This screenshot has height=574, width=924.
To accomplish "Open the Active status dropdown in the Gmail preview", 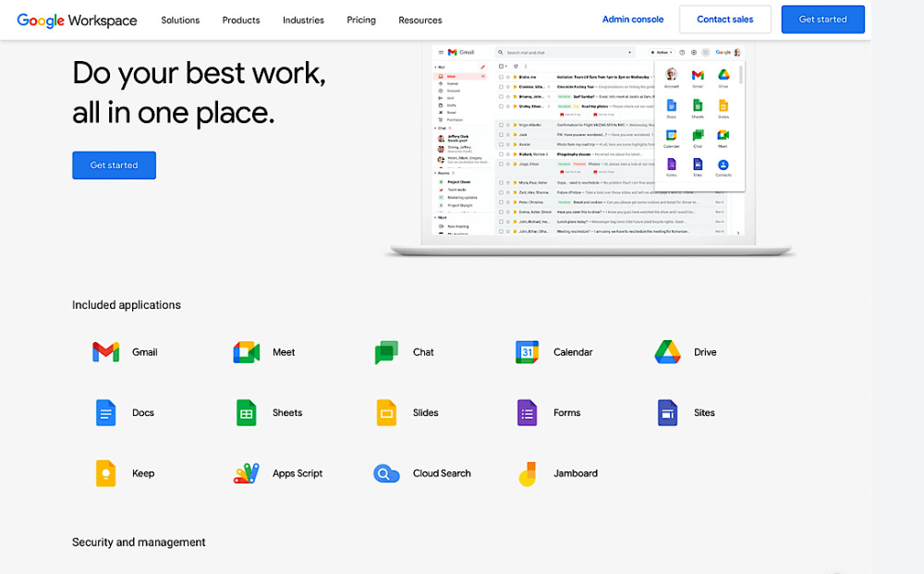I will coord(662,52).
